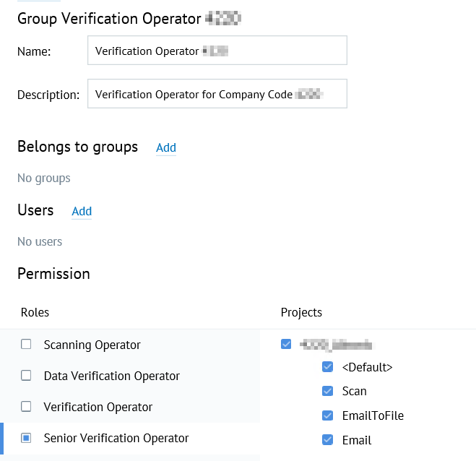Toggle the Senior Verification Operator checkbox

pyautogui.click(x=26, y=438)
